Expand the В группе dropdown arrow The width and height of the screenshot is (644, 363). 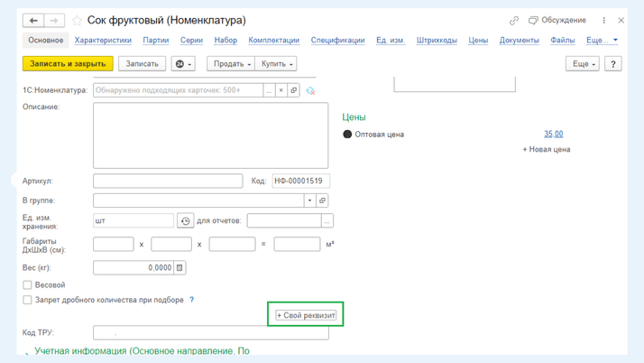[309, 200]
